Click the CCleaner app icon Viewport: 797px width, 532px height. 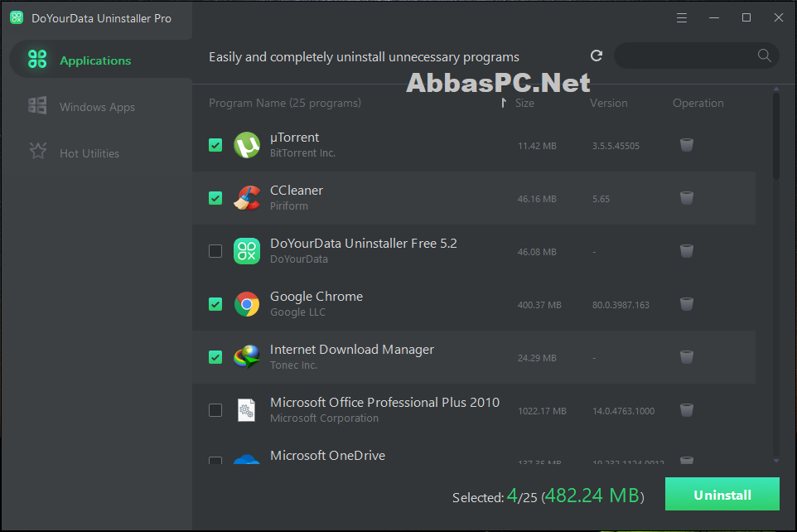coord(247,198)
